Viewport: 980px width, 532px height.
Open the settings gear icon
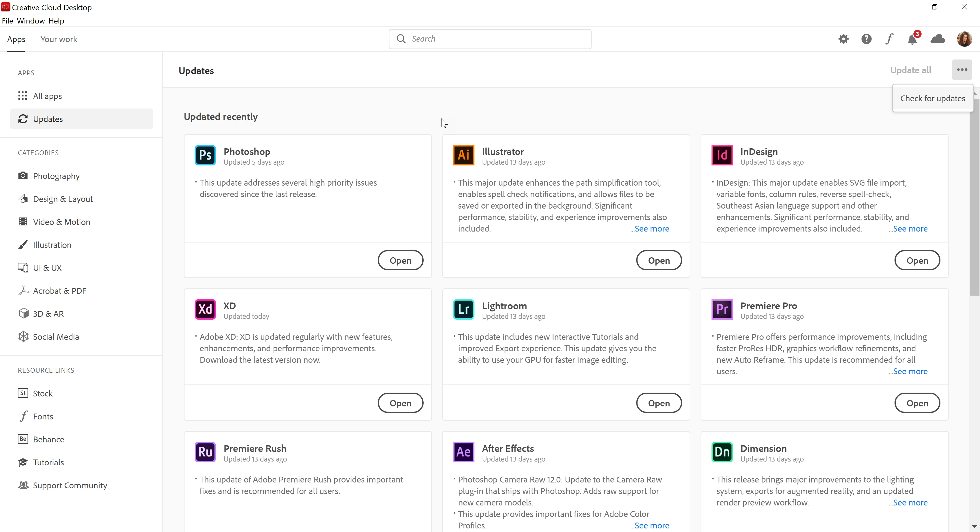tap(843, 39)
